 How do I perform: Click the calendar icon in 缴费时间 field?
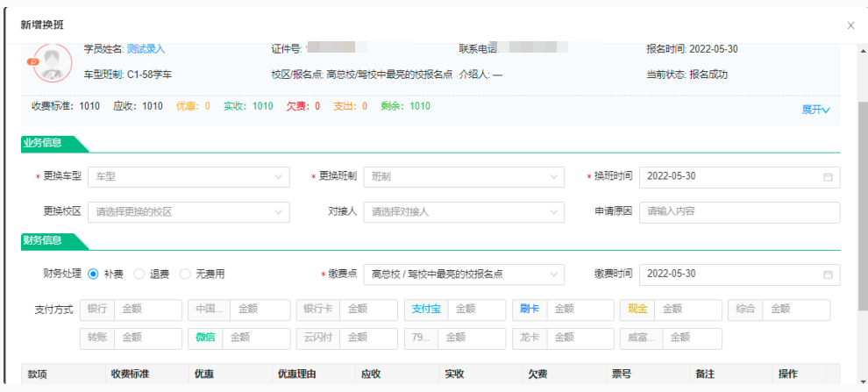tap(828, 274)
